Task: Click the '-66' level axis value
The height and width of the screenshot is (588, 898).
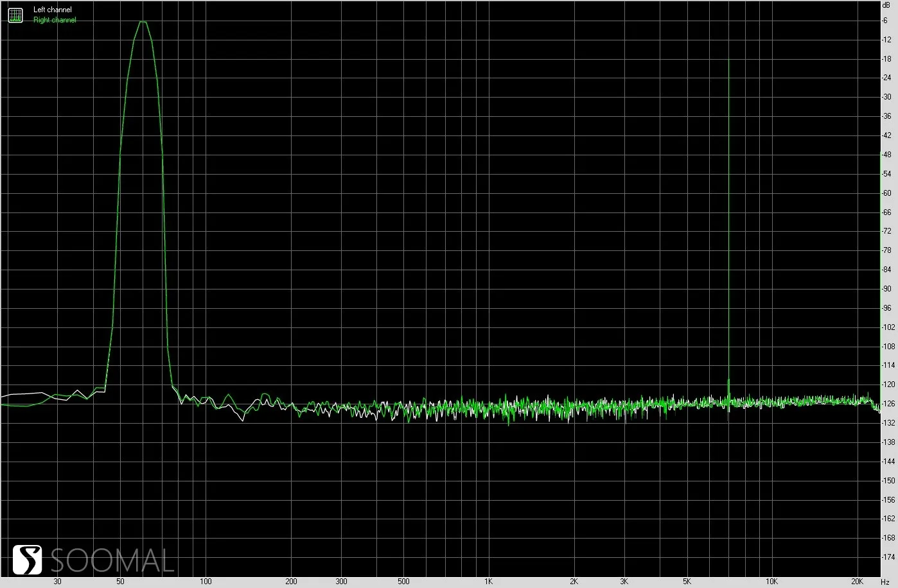Action: click(x=886, y=212)
